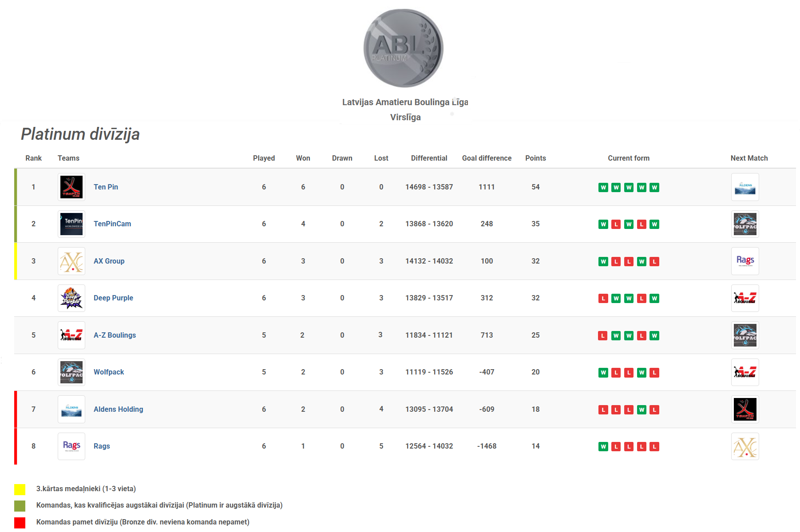Click Wolfpack logo in the Teams column
Image resolution: width=800 pixels, height=532 pixels.
pyautogui.click(x=71, y=372)
